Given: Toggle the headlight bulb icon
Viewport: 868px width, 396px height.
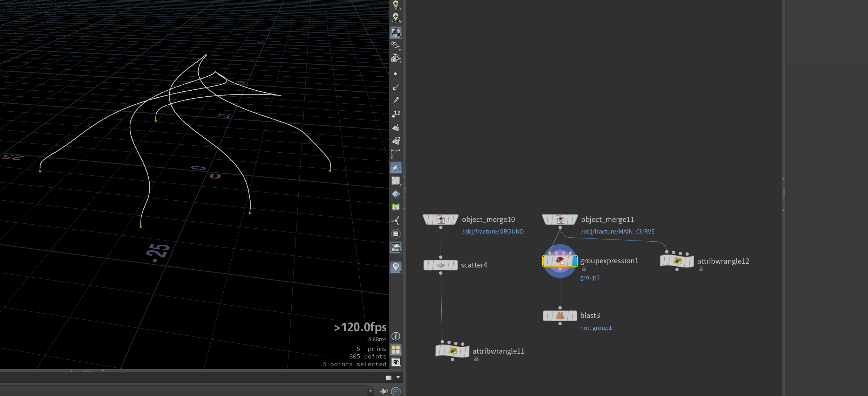Looking at the screenshot, I should pos(396,5).
